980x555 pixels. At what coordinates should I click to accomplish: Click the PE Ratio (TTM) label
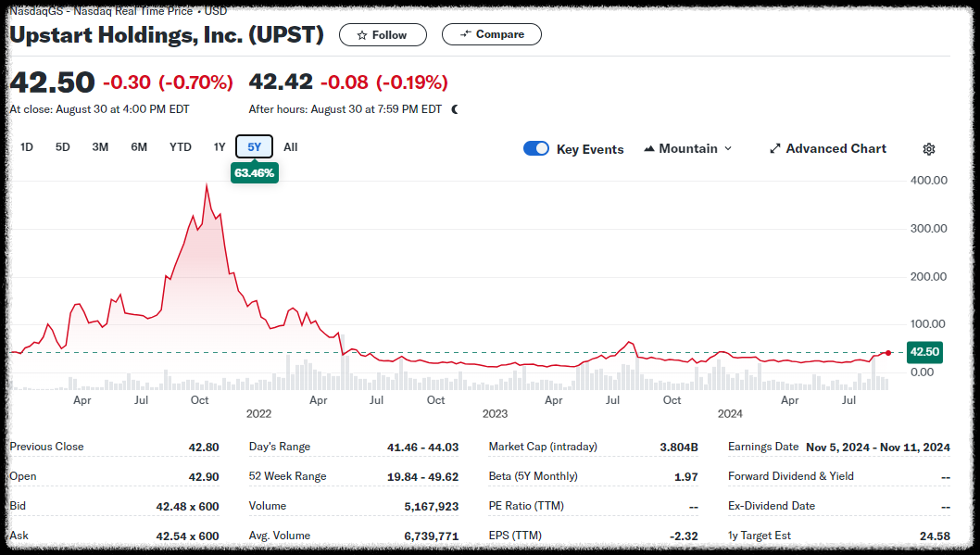click(x=526, y=506)
